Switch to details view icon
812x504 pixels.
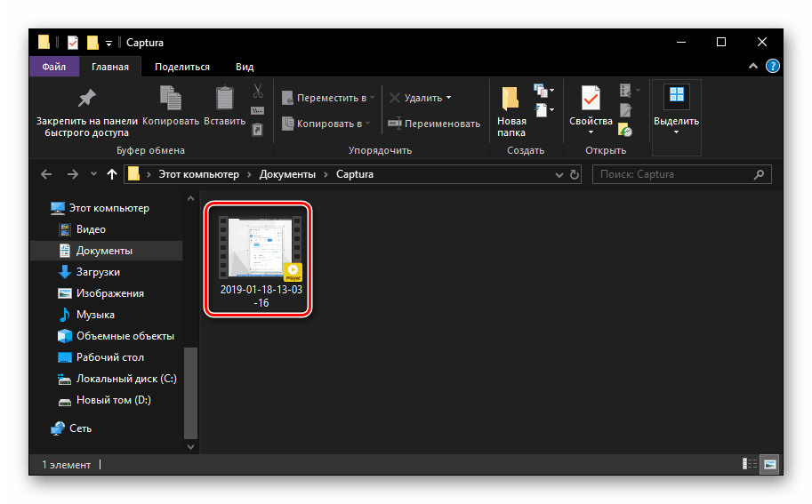click(750, 464)
